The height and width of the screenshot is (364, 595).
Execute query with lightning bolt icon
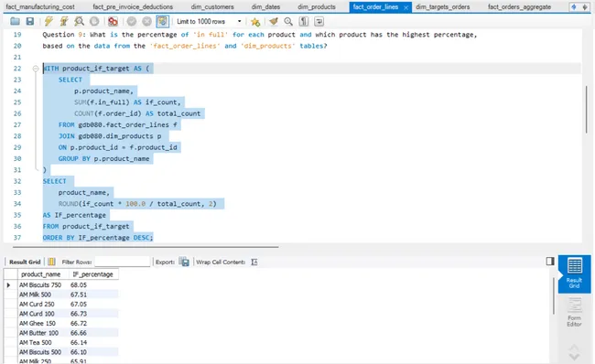(49, 21)
